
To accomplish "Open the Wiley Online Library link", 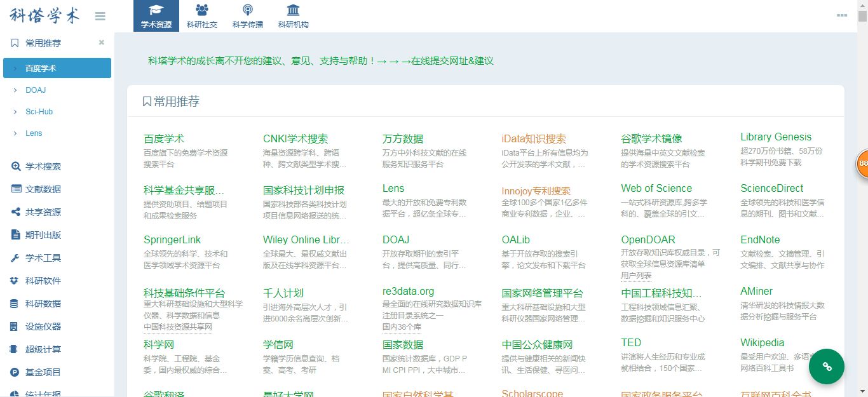I will point(306,239).
